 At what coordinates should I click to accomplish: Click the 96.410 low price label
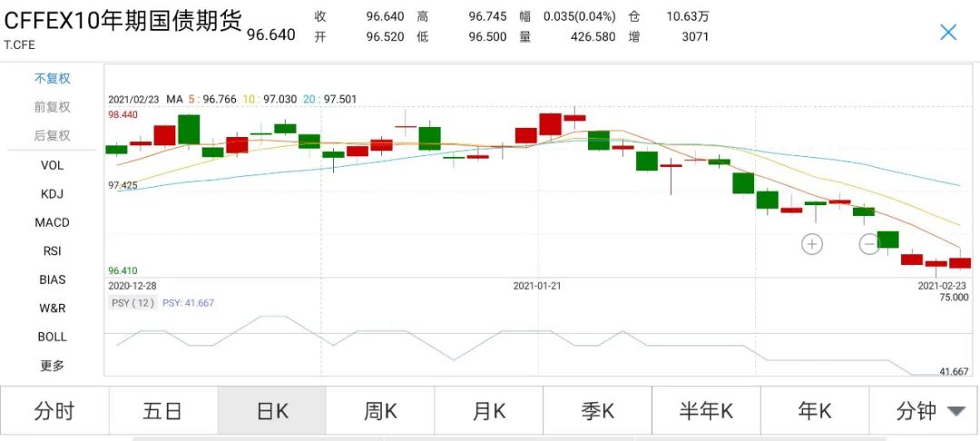click(x=122, y=270)
